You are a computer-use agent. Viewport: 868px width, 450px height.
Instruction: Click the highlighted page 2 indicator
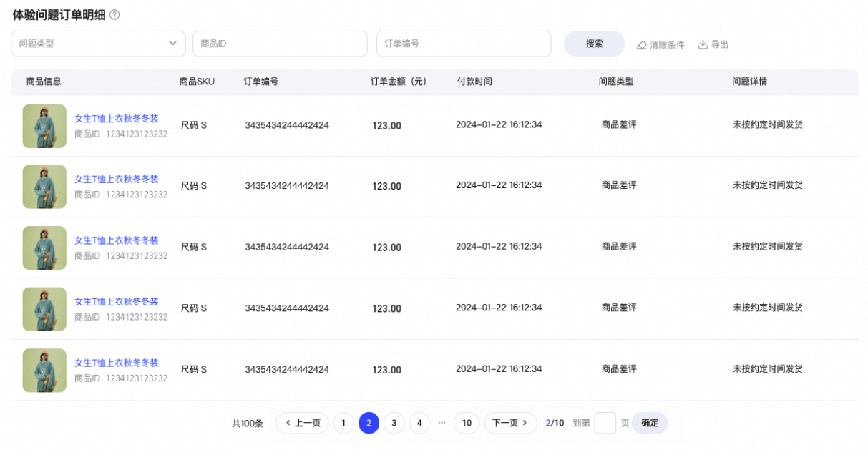(x=369, y=422)
